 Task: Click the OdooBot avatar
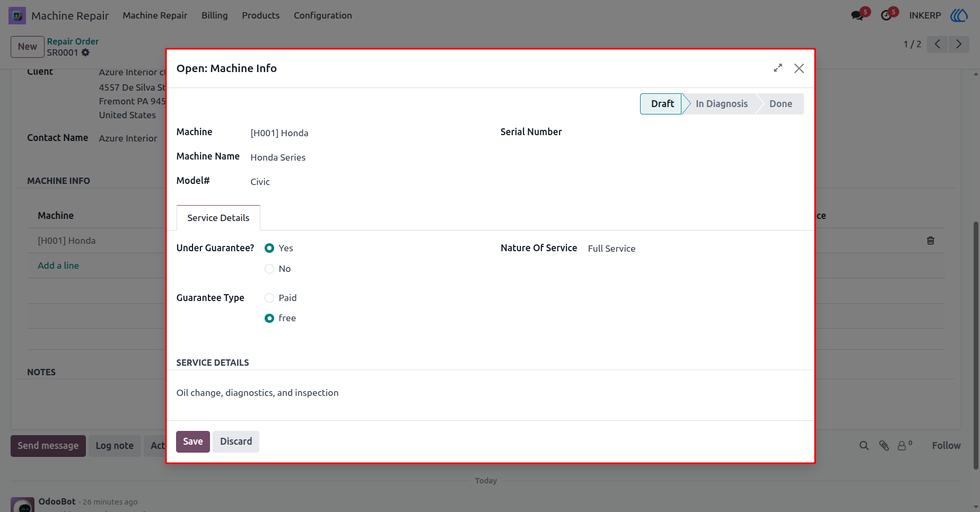[x=23, y=505]
